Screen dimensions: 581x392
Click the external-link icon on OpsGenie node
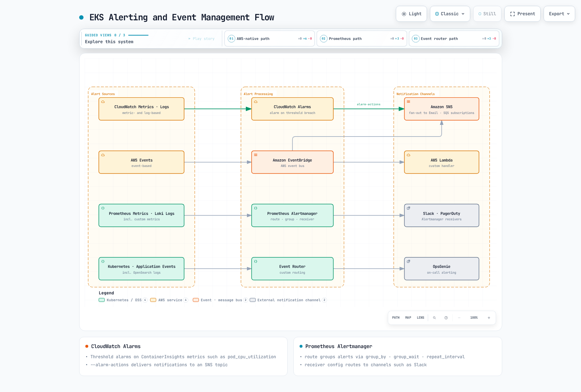point(409,261)
